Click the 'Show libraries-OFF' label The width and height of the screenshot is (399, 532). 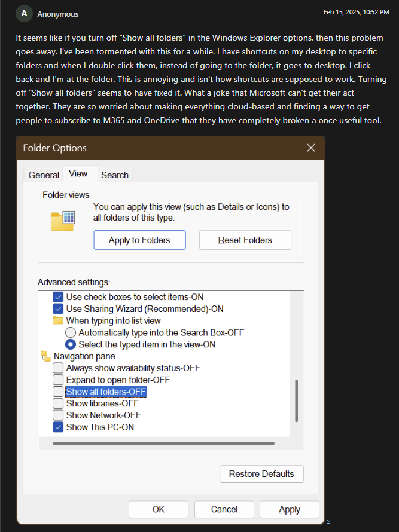point(102,403)
